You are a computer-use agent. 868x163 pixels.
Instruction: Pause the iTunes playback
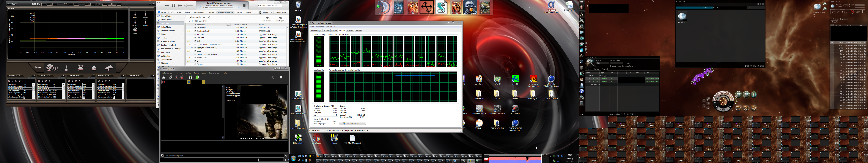(x=174, y=5)
